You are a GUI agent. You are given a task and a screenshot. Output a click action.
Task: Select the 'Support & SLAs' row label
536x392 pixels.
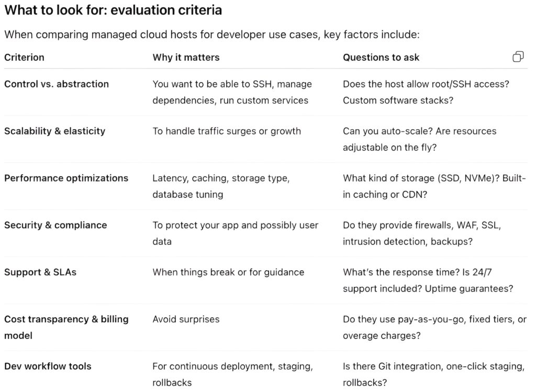pos(40,272)
